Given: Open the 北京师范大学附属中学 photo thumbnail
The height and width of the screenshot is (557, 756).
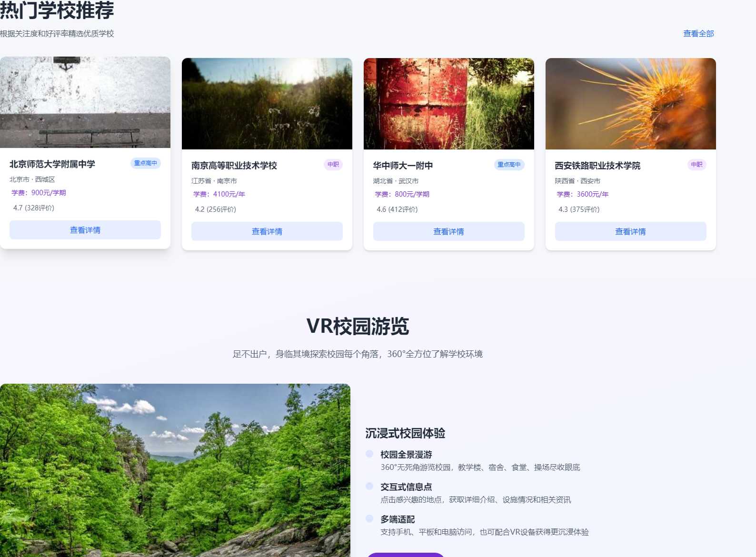Looking at the screenshot, I should pos(85,102).
